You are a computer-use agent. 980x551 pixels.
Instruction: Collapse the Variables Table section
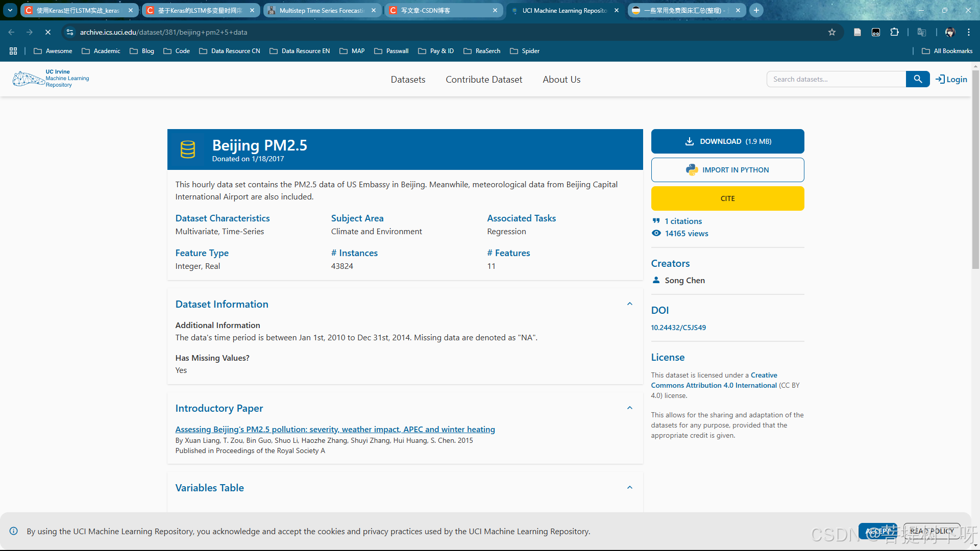629,488
